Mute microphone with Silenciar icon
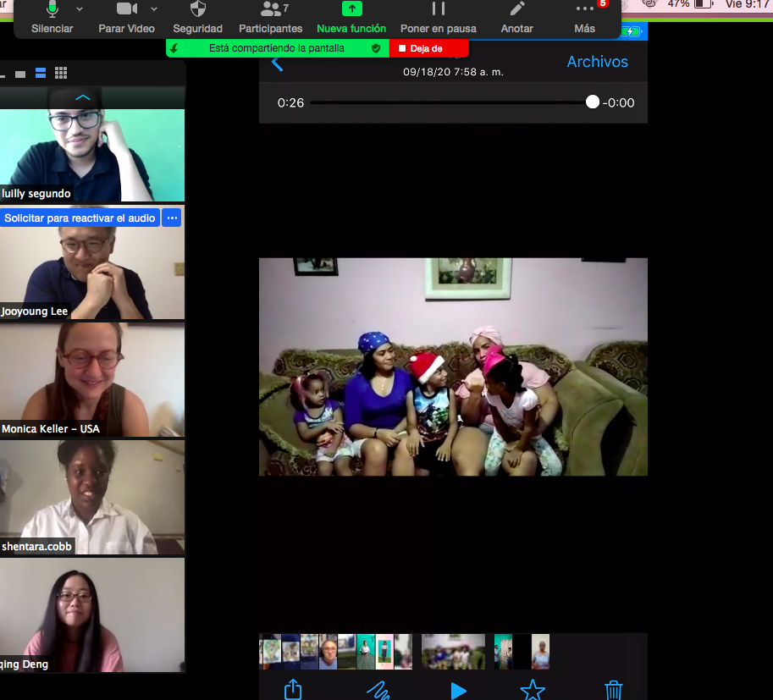 (x=52, y=17)
